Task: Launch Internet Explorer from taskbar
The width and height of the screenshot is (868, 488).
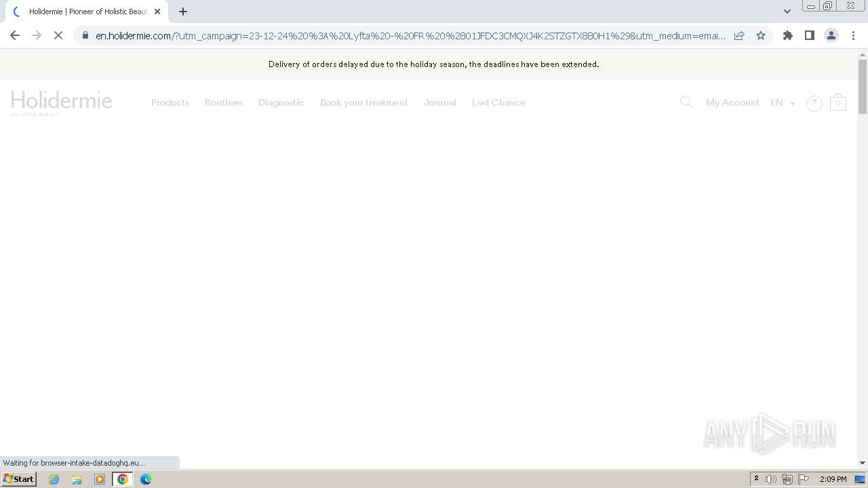Action: pos(54,479)
